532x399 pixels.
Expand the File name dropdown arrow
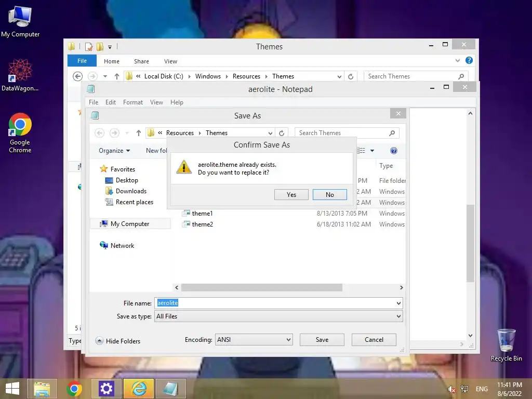point(398,303)
